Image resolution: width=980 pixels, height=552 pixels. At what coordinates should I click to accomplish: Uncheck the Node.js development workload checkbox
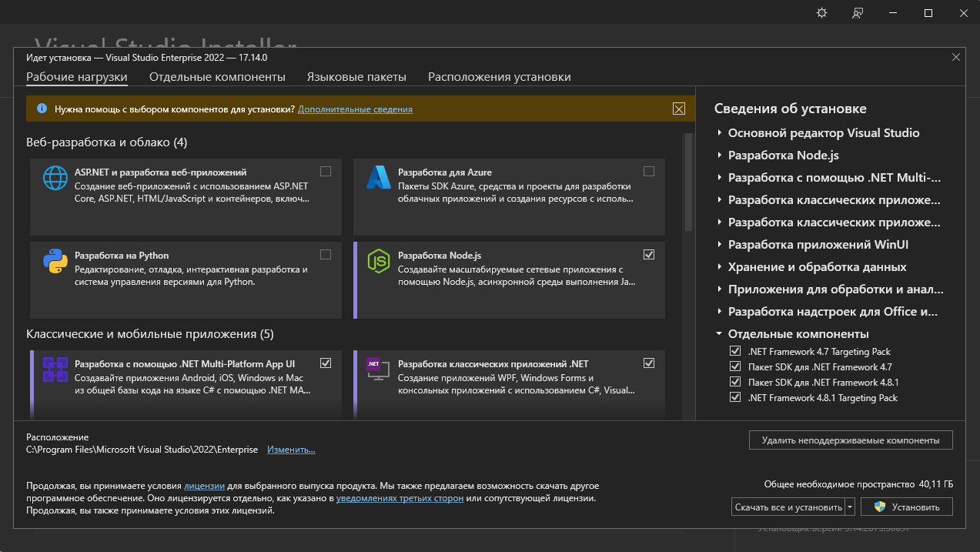coord(649,254)
